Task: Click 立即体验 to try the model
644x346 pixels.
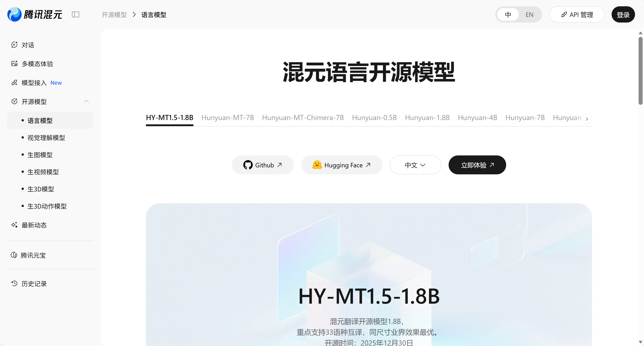Action: point(477,165)
